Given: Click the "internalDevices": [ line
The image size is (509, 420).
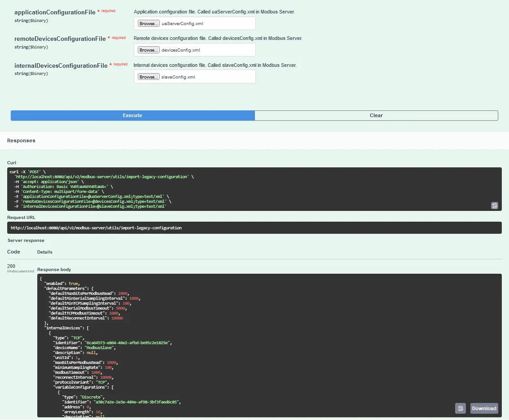Looking at the screenshot, I should (66, 328).
